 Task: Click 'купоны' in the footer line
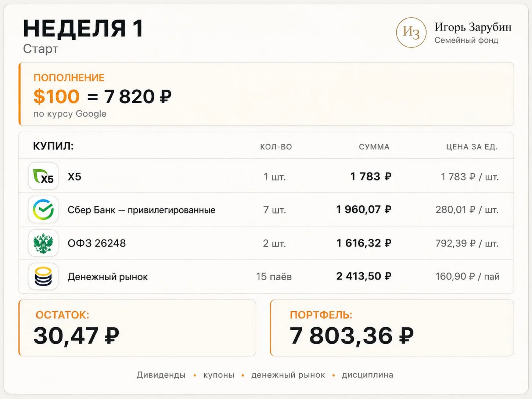pyautogui.click(x=219, y=375)
